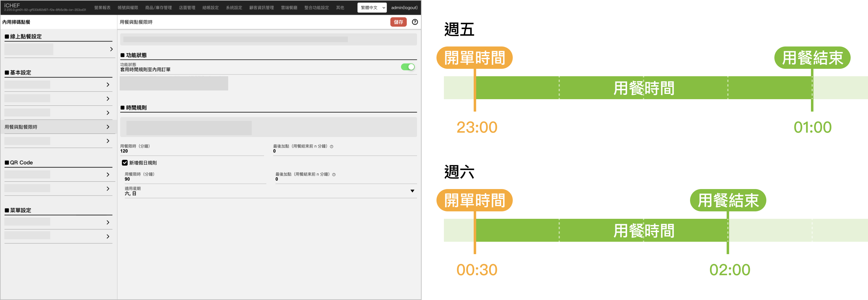Open the 營業報表 menu
This screenshot has width=868, height=300.
click(102, 7)
